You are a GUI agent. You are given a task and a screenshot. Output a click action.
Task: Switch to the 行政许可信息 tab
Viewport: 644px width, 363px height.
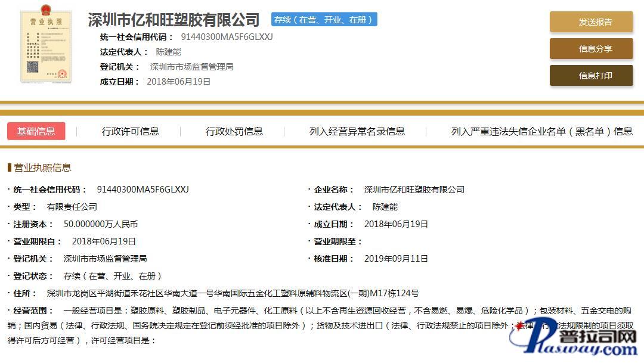tap(130, 131)
